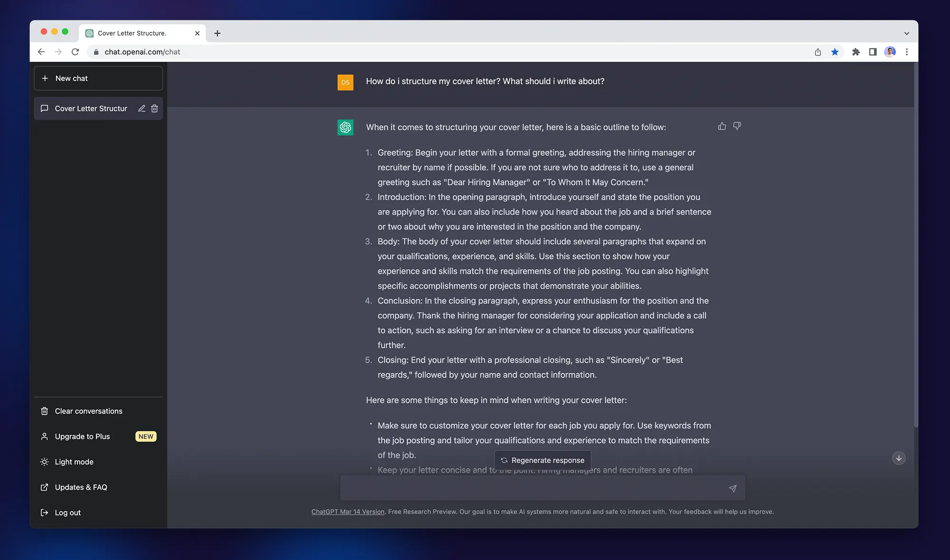Click the DS user avatar
950x560 pixels.
point(345,82)
